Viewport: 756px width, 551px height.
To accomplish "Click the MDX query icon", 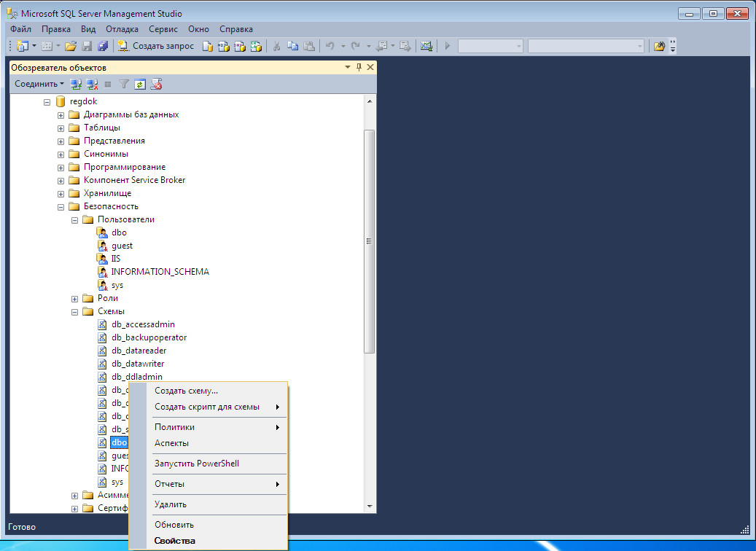I will [223, 46].
